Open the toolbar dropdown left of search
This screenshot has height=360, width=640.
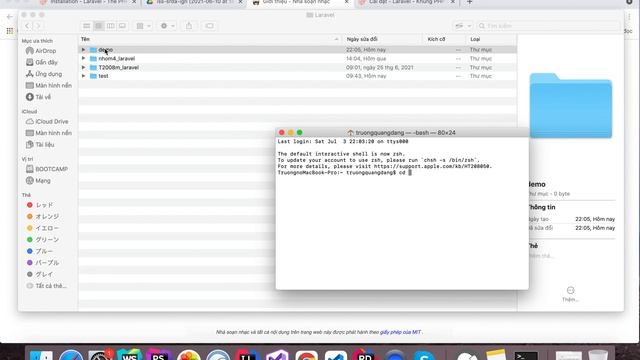click(462, 26)
